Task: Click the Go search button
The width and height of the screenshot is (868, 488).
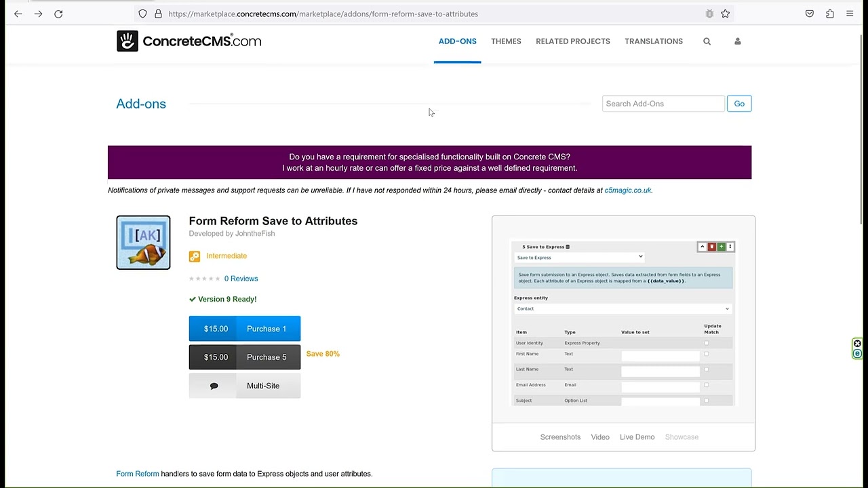Action: pos(739,104)
